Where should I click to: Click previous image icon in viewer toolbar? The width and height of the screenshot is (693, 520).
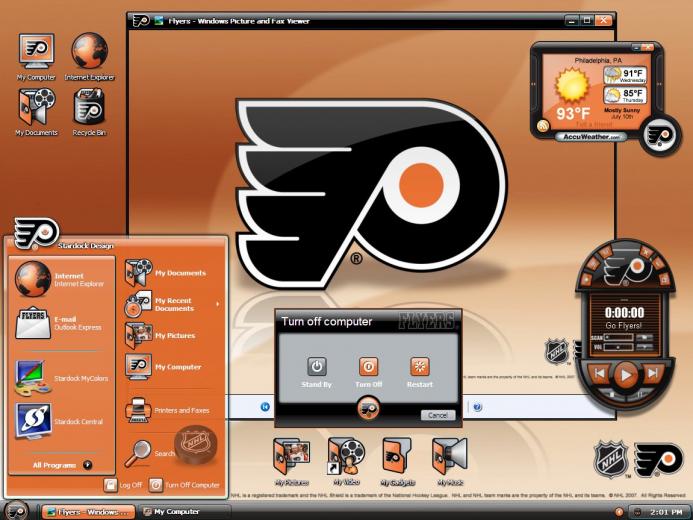(x=265, y=406)
